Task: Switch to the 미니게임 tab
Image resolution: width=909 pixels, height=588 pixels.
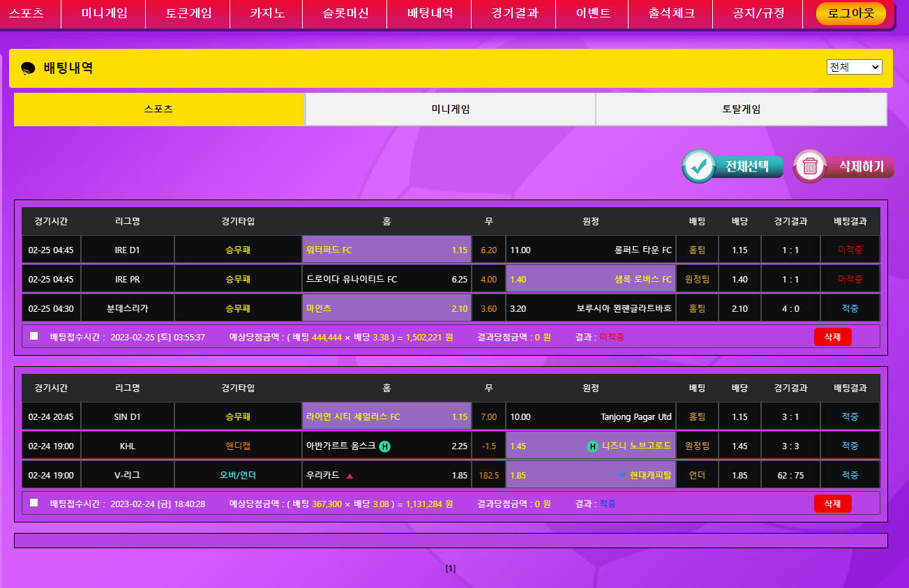Action: [450, 110]
